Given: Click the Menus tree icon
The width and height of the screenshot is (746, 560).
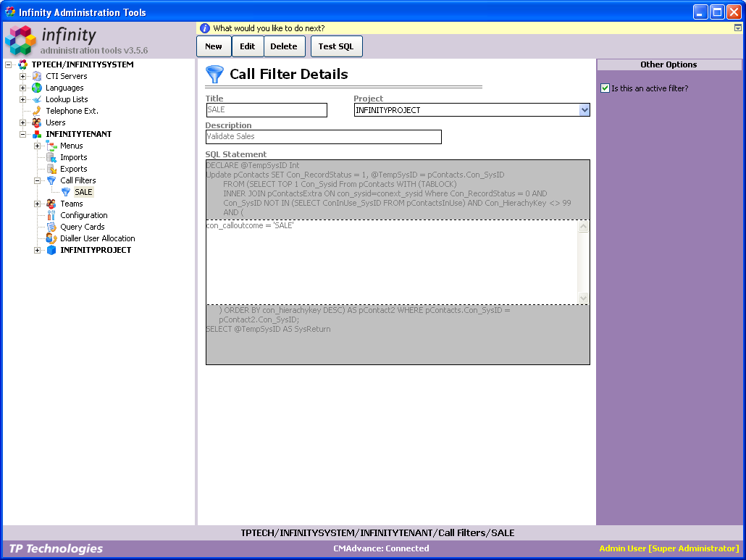Looking at the screenshot, I should pyautogui.click(x=51, y=146).
